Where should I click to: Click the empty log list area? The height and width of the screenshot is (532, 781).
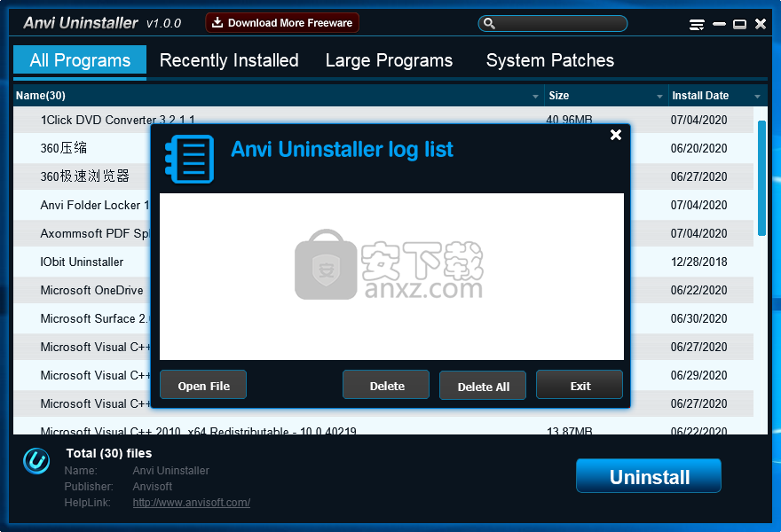click(391, 277)
